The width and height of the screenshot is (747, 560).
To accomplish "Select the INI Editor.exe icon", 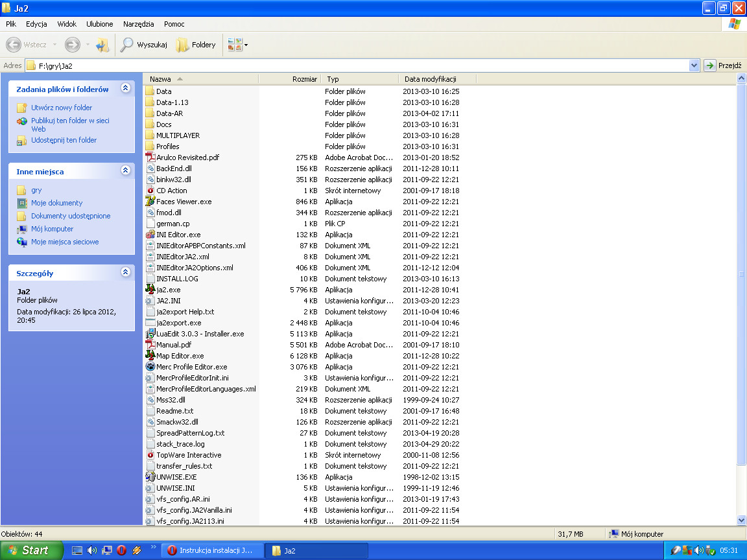I will [150, 235].
